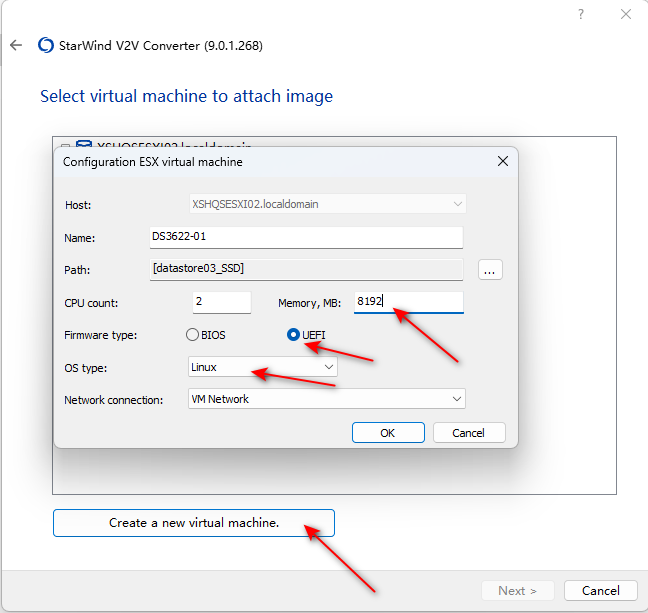Browse for path with the ellipsis button
Image resolution: width=648 pixels, height=613 pixels.
[490, 270]
